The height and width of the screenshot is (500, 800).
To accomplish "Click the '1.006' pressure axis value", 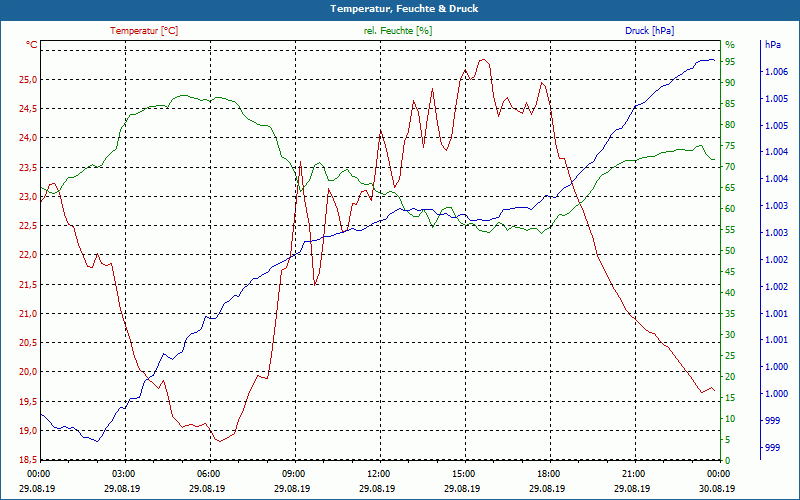I will click(776, 72).
